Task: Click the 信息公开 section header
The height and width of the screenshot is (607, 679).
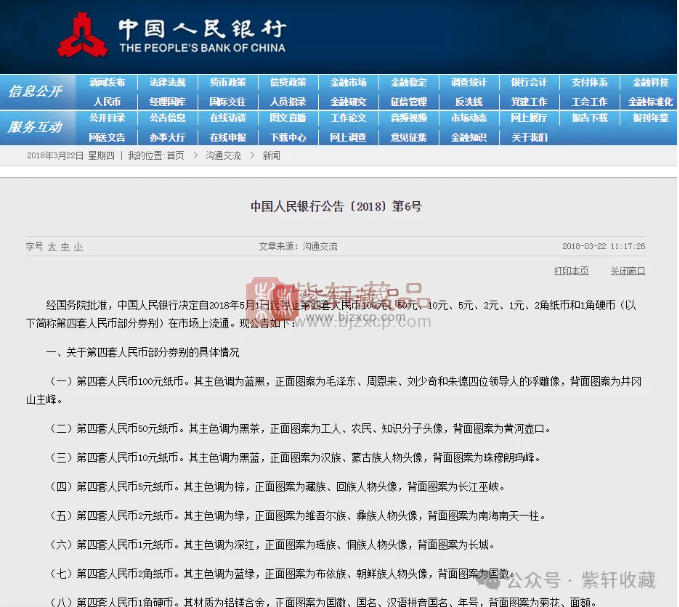Action: click(x=36, y=91)
